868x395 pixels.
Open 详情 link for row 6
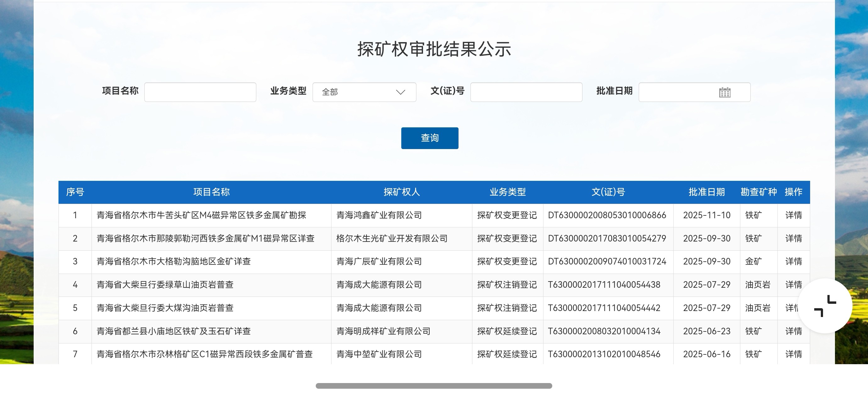(793, 331)
